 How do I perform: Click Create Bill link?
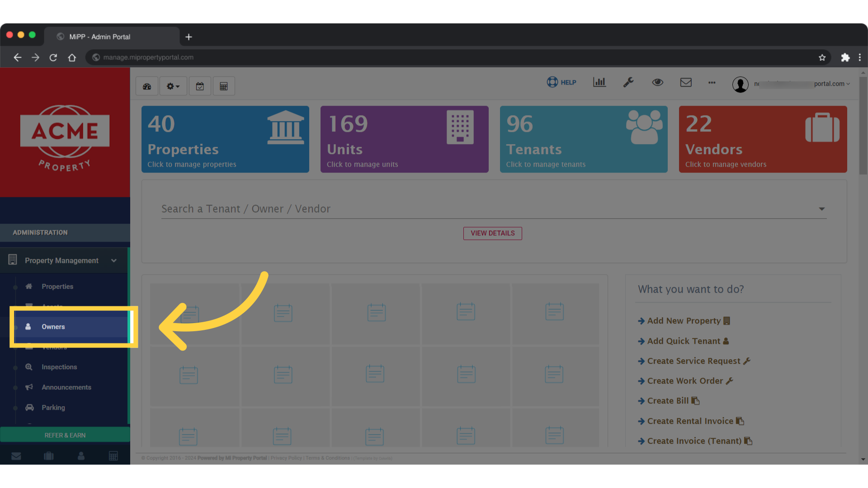[669, 401]
